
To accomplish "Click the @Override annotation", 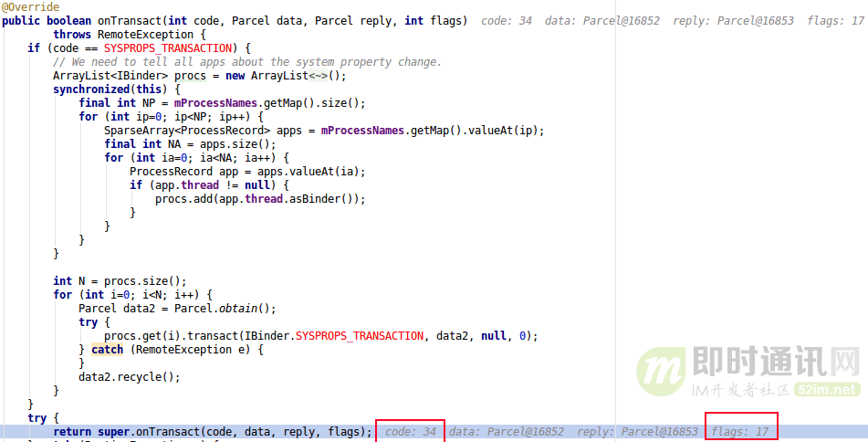I will [30, 7].
